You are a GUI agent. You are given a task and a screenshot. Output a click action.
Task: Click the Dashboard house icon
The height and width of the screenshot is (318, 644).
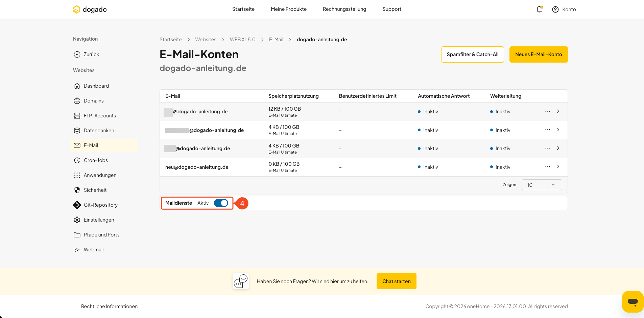click(x=77, y=86)
